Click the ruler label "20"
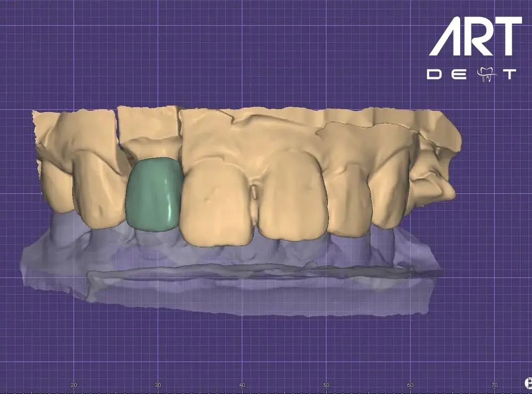532x394 pixels. (73, 385)
